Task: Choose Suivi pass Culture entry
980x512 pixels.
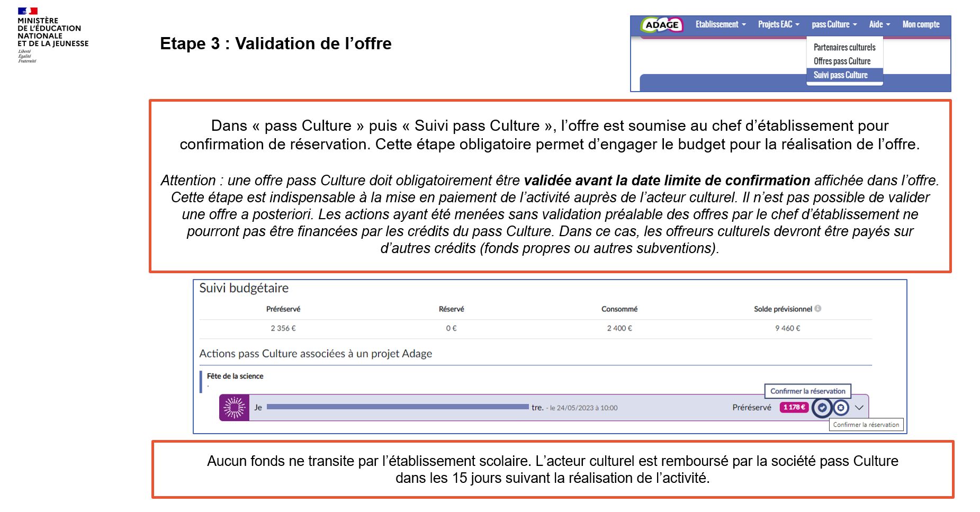Action: pos(841,75)
